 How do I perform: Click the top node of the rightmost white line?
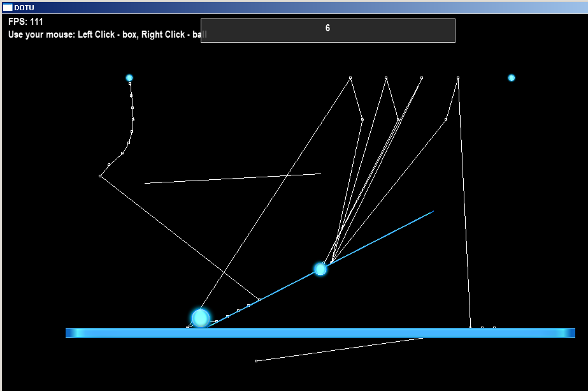[x=458, y=78]
